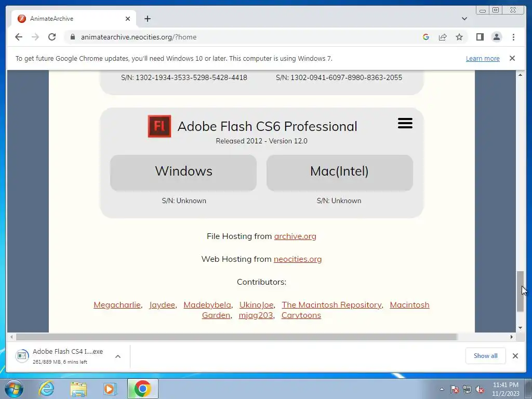Visit Jaydee contributor link
532x399 pixels.
(162, 304)
